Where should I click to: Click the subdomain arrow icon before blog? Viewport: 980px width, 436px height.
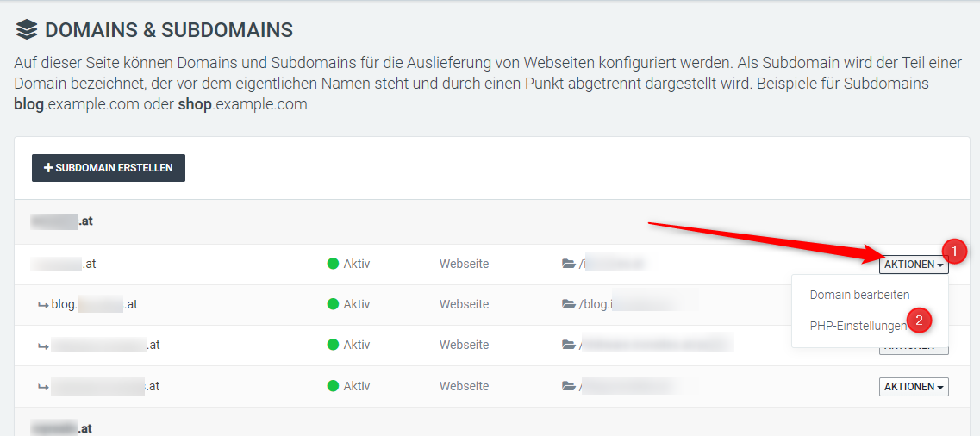pyautogui.click(x=42, y=304)
